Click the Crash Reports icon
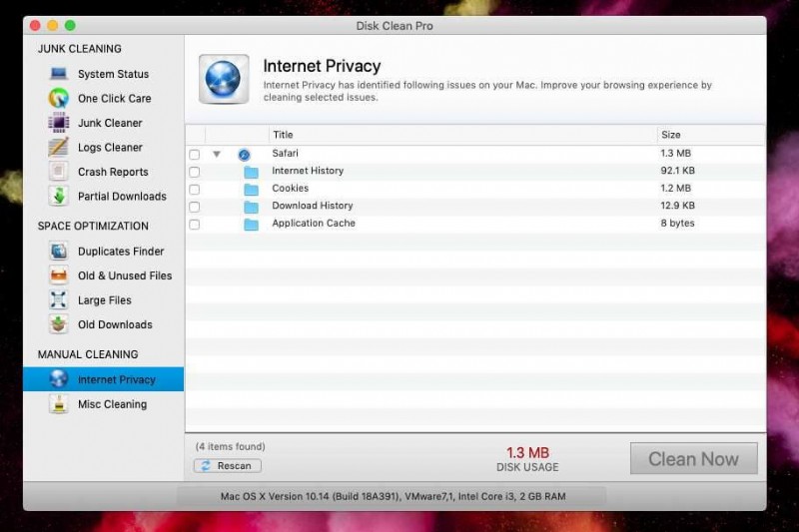 pyautogui.click(x=59, y=172)
